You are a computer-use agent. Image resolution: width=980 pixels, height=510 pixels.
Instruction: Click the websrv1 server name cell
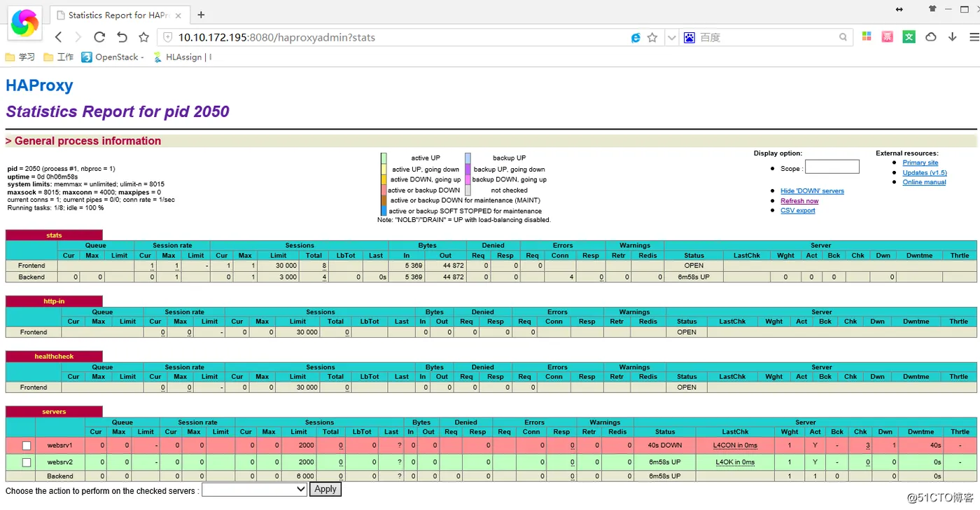click(60, 446)
